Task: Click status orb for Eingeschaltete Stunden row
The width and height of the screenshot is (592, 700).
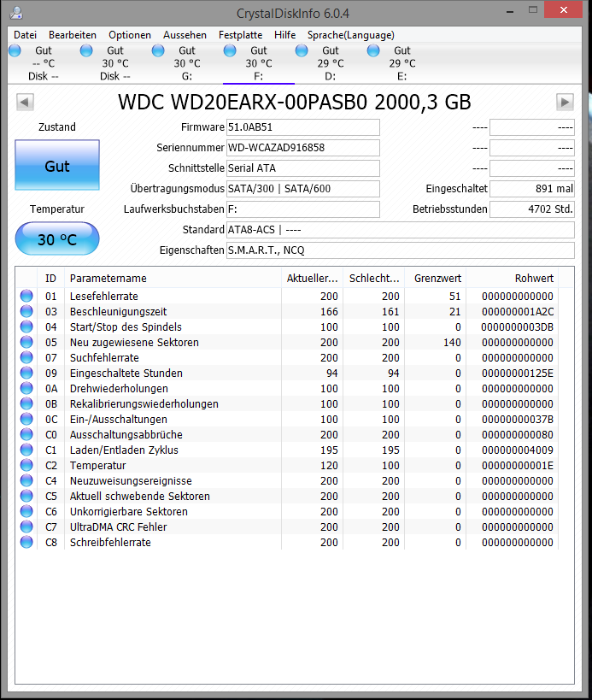Action: point(26,373)
